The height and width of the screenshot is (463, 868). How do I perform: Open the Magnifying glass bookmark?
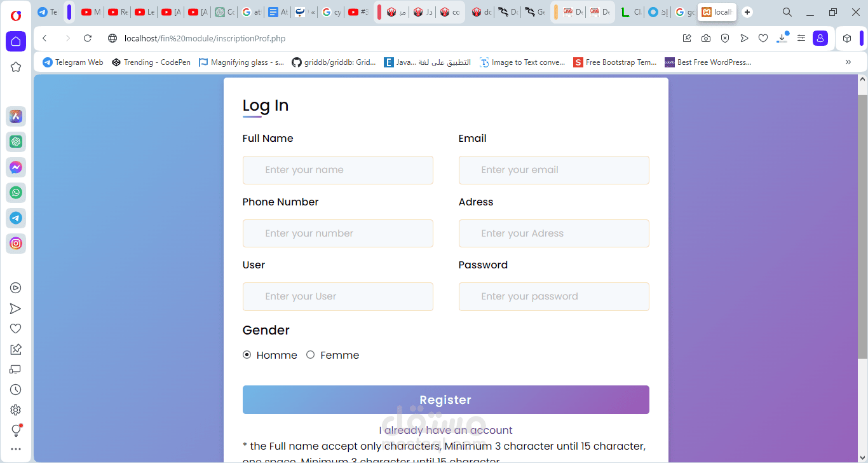[x=241, y=62]
